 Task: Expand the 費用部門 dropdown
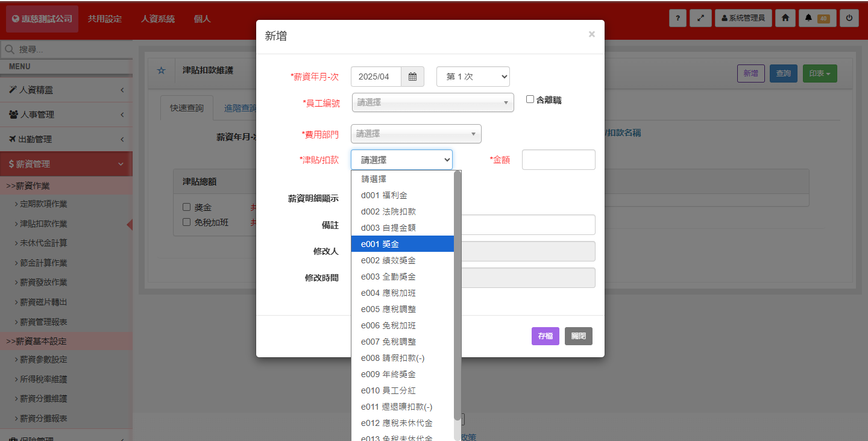pos(416,134)
